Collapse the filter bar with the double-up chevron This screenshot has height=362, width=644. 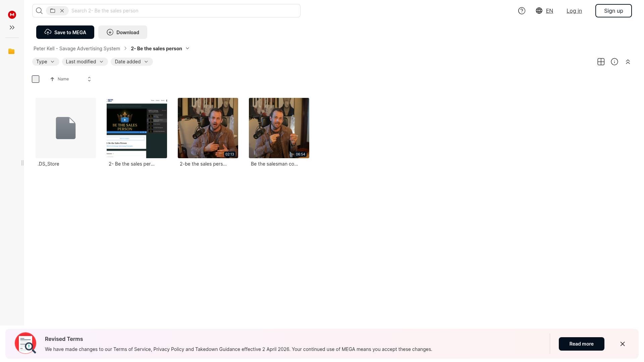click(628, 62)
